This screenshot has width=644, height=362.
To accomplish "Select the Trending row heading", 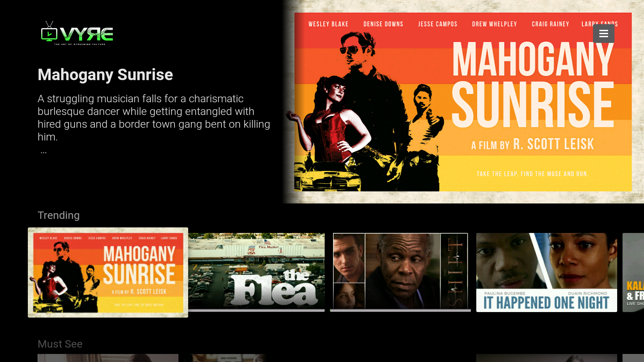I will tap(58, 215).
